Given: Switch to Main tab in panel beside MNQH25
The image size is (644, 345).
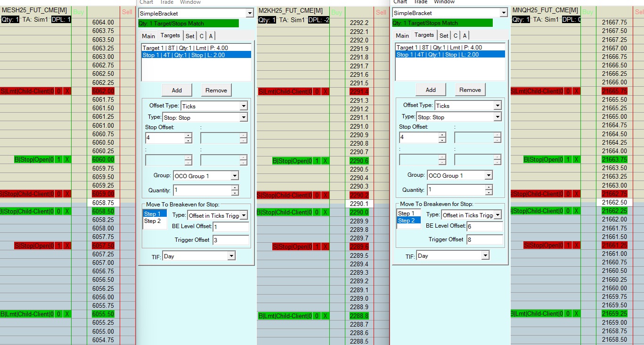Looking at the screenshot, I should (402, 35).
